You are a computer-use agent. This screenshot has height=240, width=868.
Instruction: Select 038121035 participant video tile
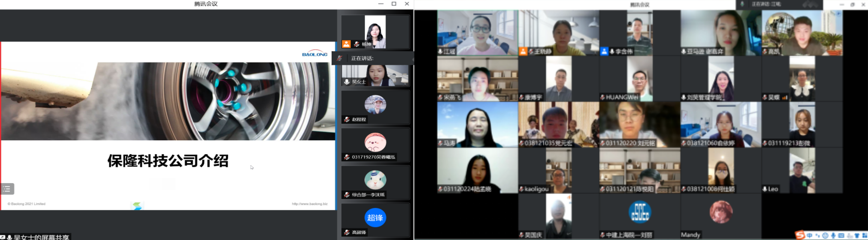(x=558, y=124)
